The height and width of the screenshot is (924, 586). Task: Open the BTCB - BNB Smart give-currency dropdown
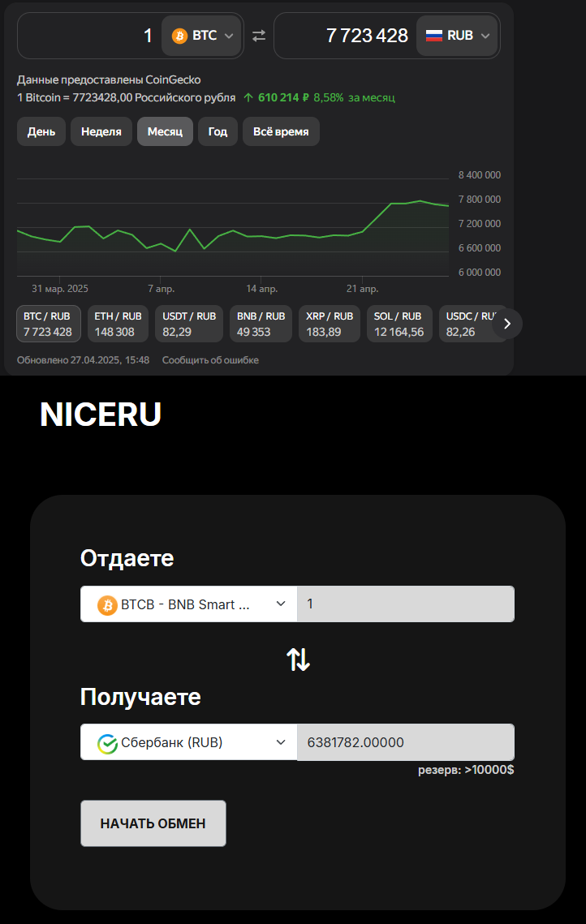point(188,604)
